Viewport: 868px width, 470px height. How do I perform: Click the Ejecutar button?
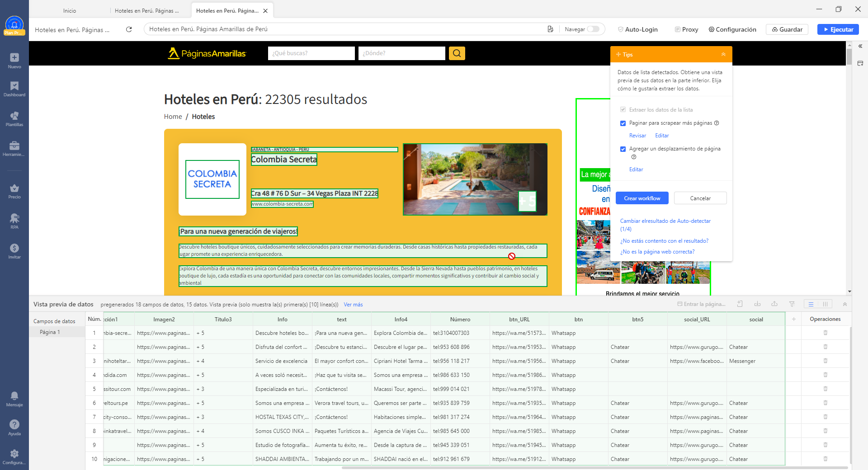tap(838, 29)
